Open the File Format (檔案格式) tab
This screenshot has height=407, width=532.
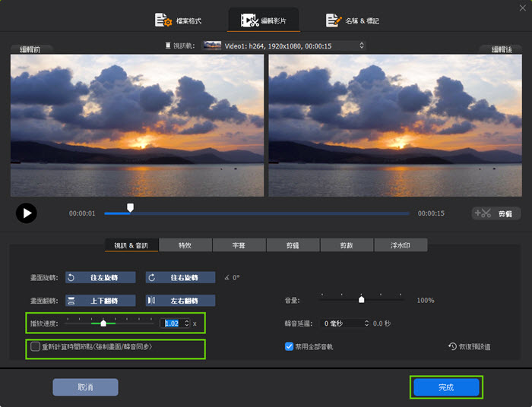(179, 21)
